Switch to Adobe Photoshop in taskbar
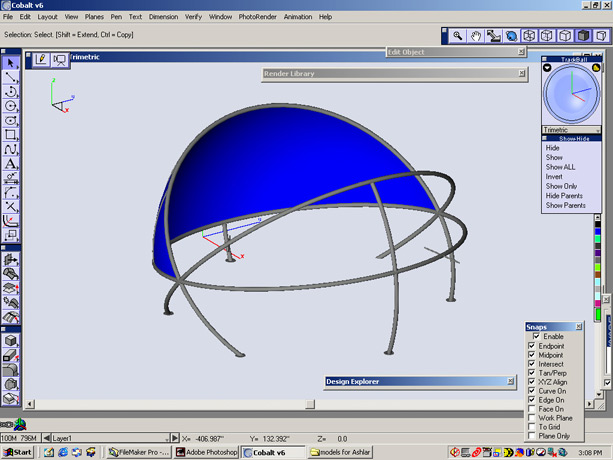 206,452
